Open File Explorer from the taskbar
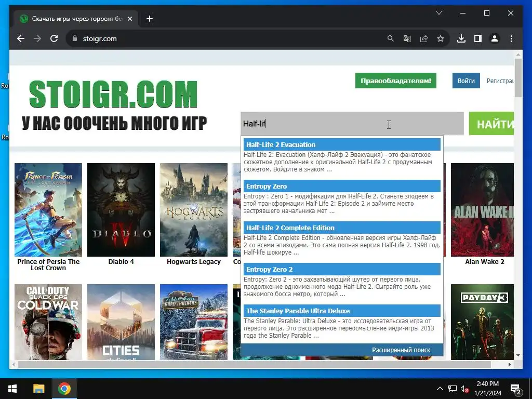The height and width of the screenshot is (399, 532). point(38,389)
